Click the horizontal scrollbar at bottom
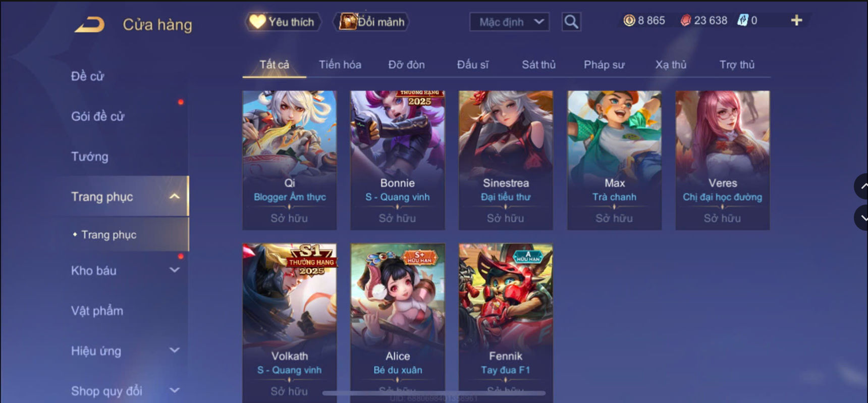Screen dimensions: 868x403 point(434,393)
